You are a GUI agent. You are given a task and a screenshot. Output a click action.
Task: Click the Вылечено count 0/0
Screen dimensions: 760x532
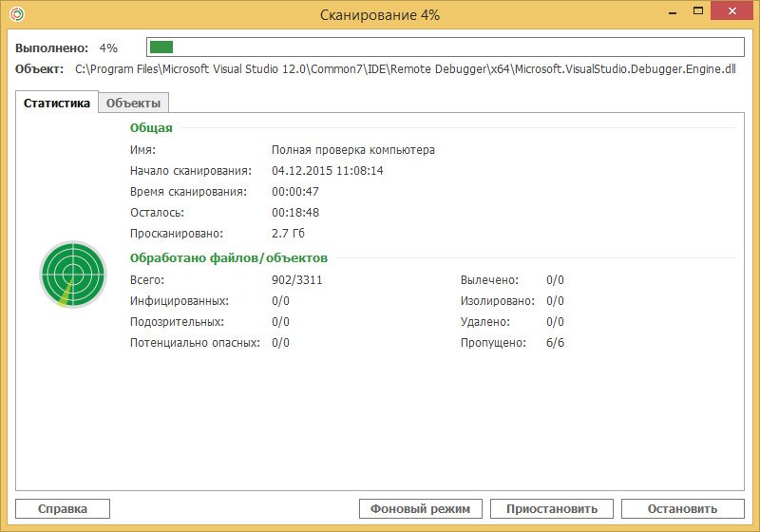555,280
